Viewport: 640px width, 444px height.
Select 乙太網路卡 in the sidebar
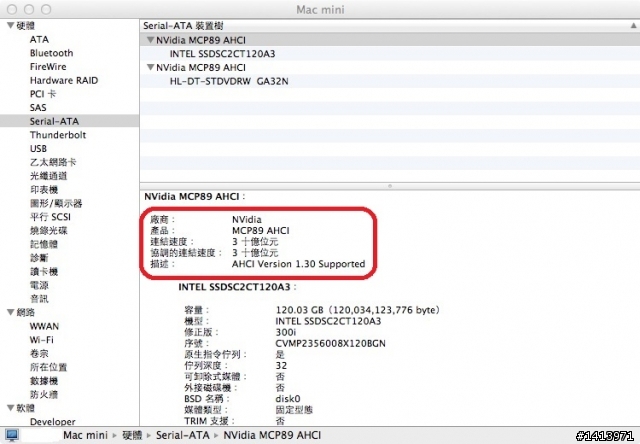tap(53, 162)
